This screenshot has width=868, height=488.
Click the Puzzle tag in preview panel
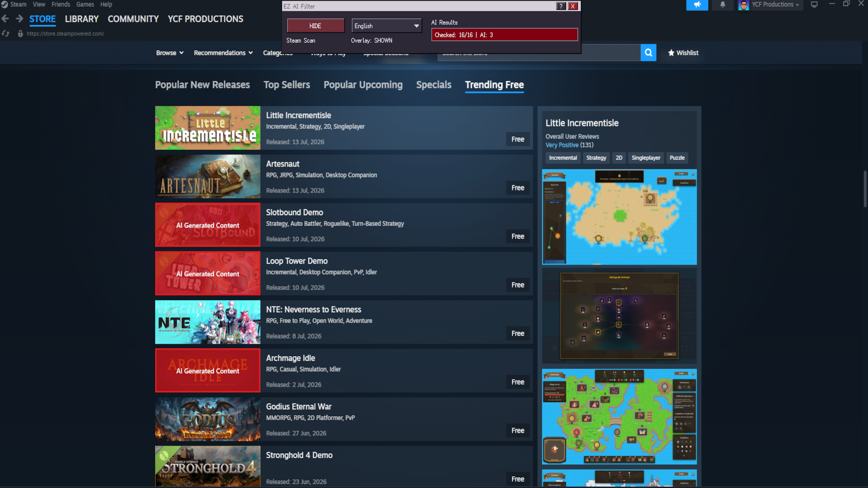click(x=677, y=158)
